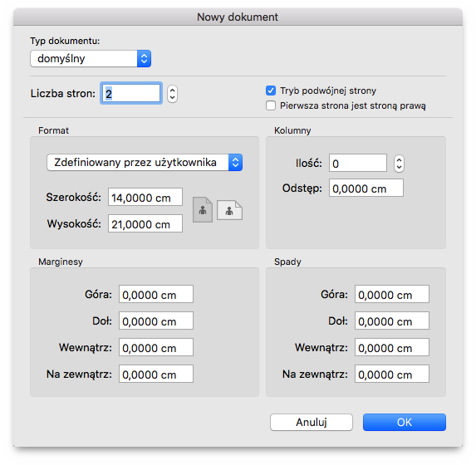Click the Odstęp column gap field
The image size is (476, 465).
(366, 188)
